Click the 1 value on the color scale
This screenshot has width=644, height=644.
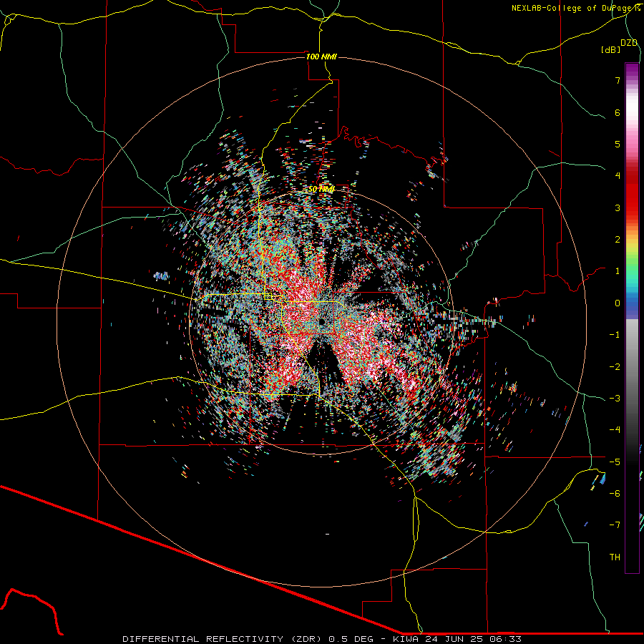(x=618, y=271)
